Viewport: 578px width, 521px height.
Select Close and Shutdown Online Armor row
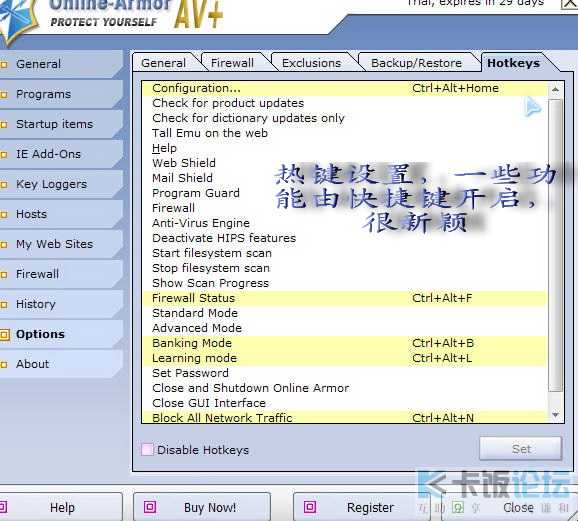coord(345,388)
